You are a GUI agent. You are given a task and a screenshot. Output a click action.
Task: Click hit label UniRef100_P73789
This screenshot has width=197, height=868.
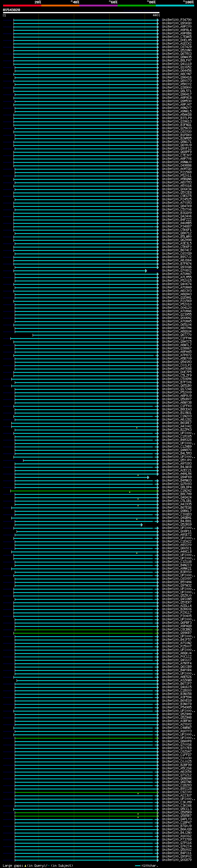pos(177,839)
